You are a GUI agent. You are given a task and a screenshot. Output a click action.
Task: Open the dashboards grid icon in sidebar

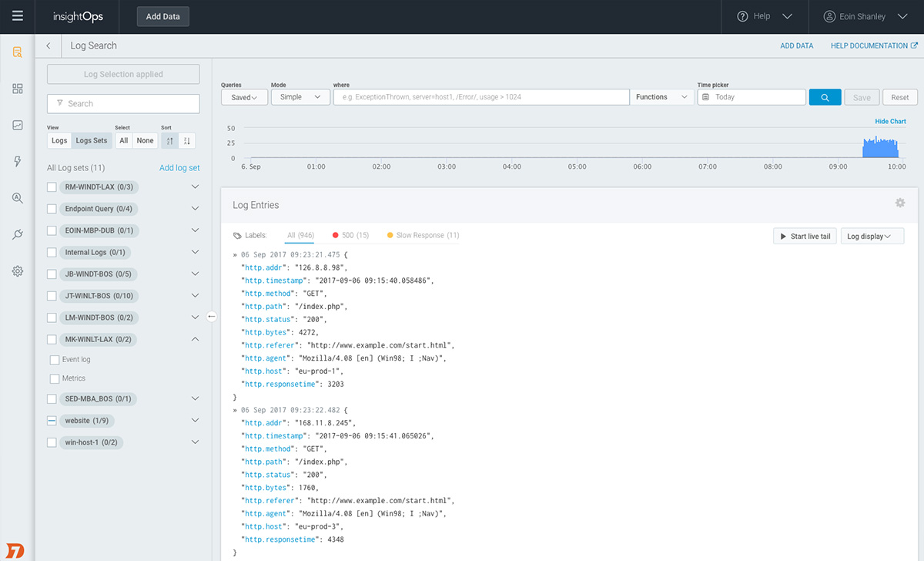(x=17, y=89)
